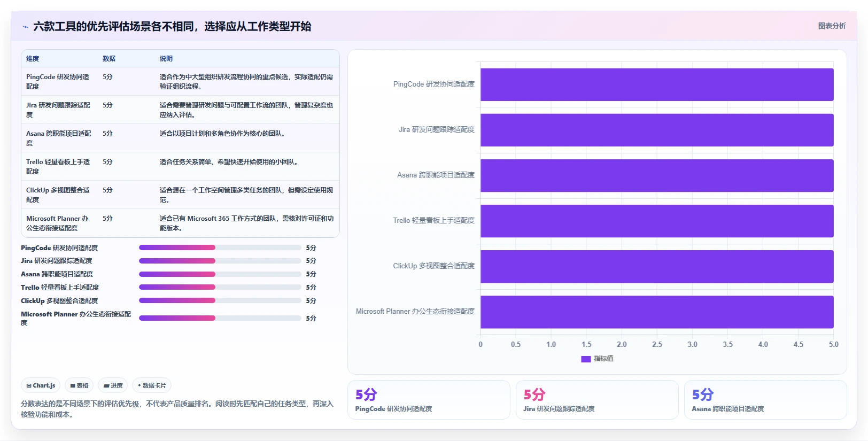Select the Jira 研发问题跟踪适配度 table cell
Viewport: 868px width, 441px height.
click(58, 110)
